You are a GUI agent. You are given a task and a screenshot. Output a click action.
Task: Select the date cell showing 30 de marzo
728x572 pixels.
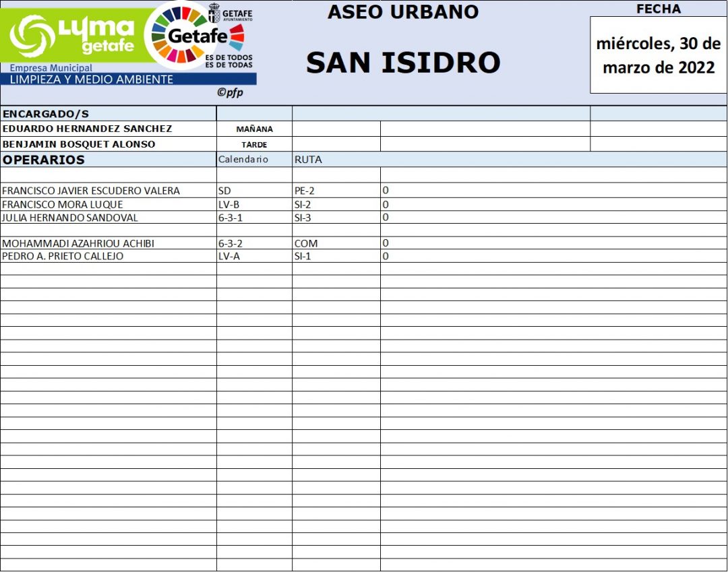(658, 55)
